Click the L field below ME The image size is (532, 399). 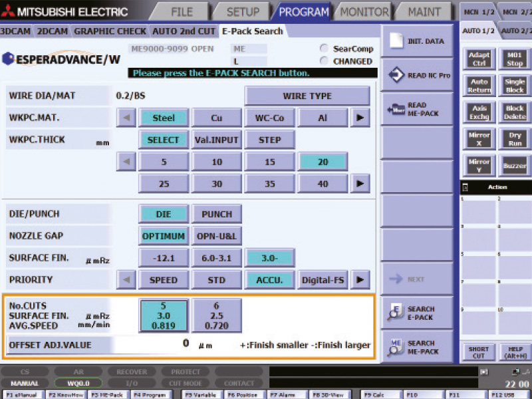[249, 61]
